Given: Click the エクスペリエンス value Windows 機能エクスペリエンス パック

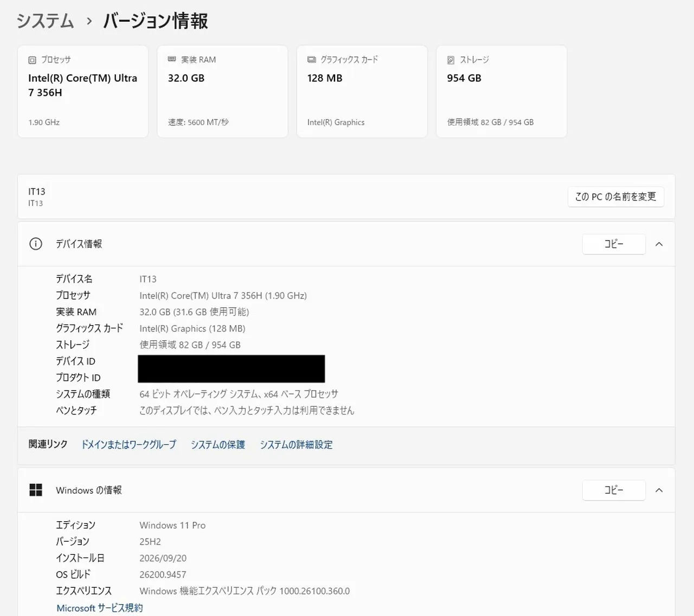Looking at the screenshot, I should coord(245,591).
